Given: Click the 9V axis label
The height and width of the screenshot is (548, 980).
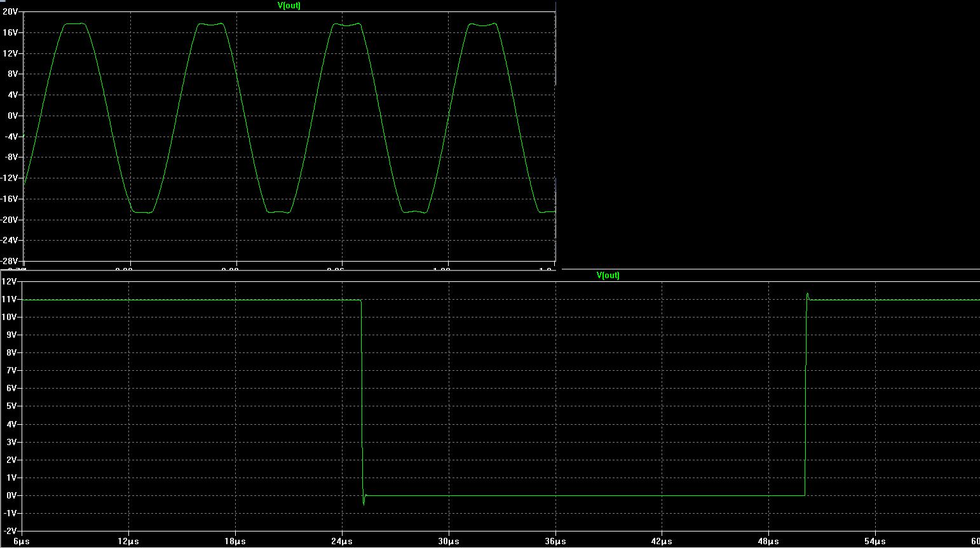Looking at the screenshot, I should [11, 335].
